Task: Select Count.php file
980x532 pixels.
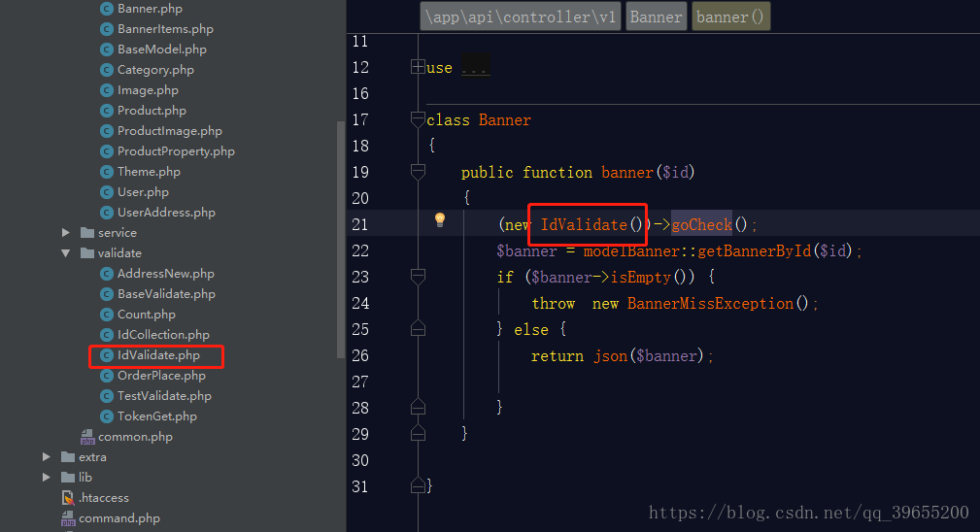Action: (x=147, y=315)
